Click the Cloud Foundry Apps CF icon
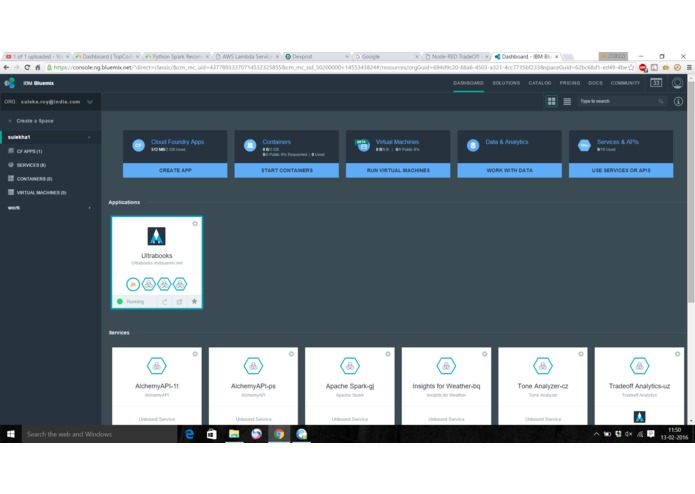Viewport: 695px width, 494px height. tap(138, 145)
